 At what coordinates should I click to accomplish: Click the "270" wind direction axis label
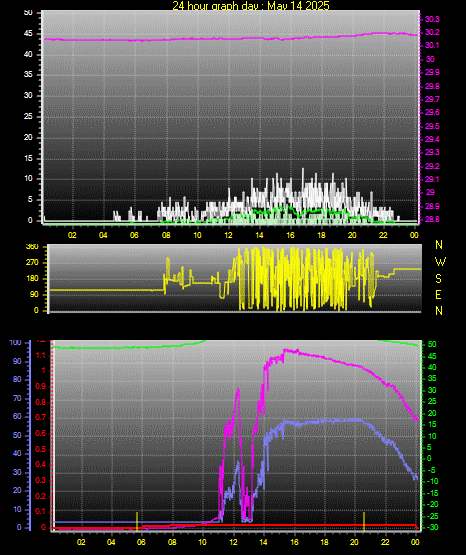coord(32,263)
